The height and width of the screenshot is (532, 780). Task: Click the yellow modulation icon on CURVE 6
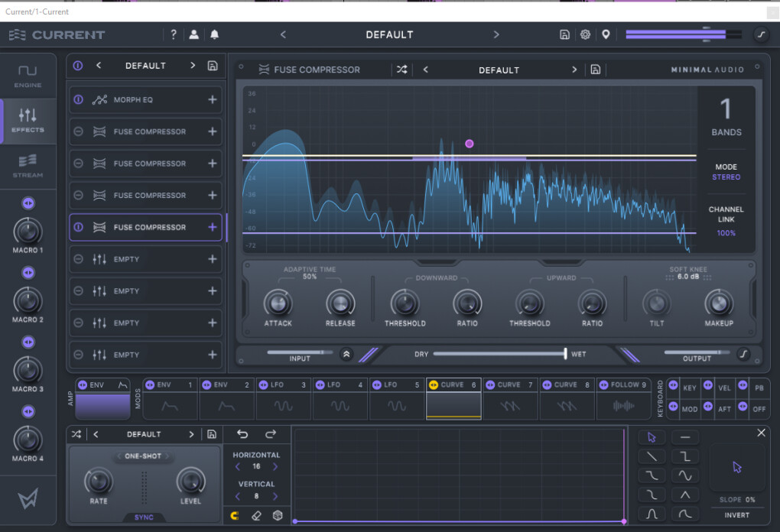click(434, 384)
